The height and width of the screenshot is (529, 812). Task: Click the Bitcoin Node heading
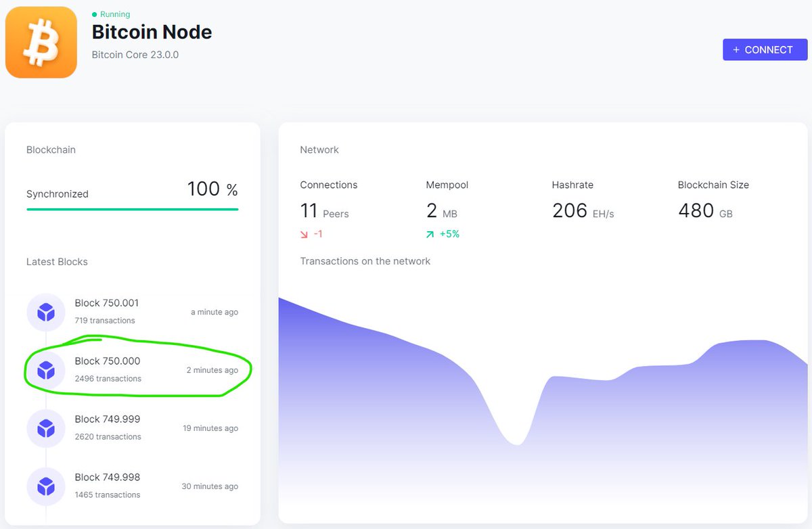pos(152,32)
